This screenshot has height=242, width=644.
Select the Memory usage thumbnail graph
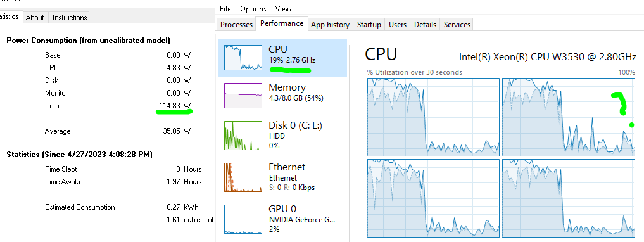[243, 95]
